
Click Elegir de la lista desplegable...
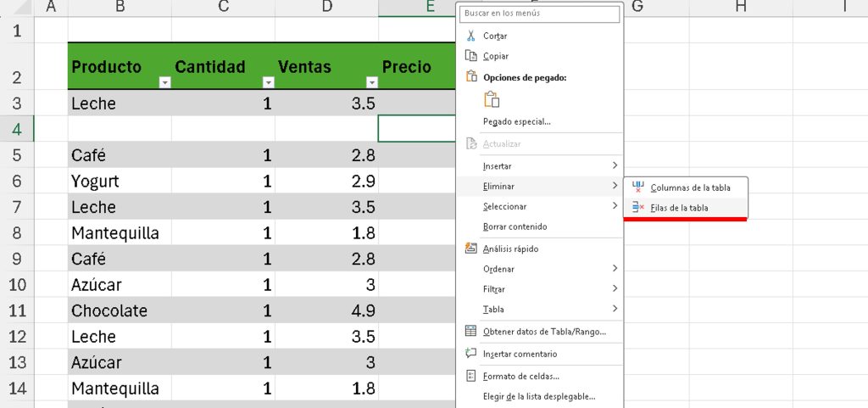click(538, 396)
